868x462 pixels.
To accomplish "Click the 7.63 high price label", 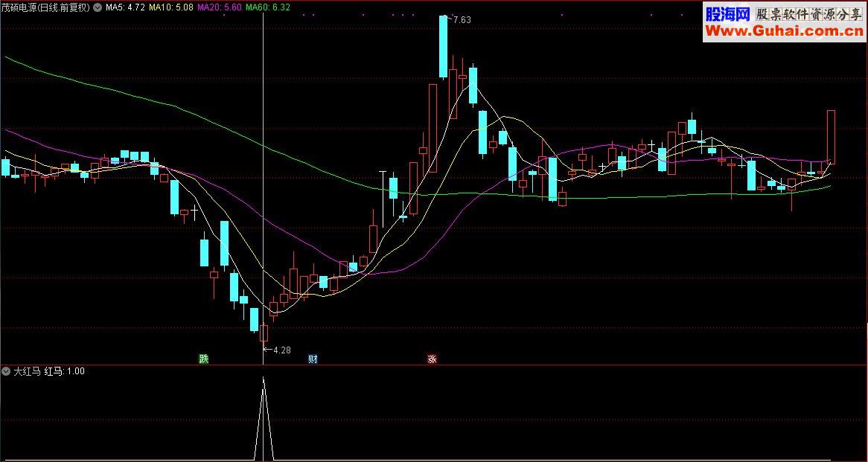I will (462, 20).
